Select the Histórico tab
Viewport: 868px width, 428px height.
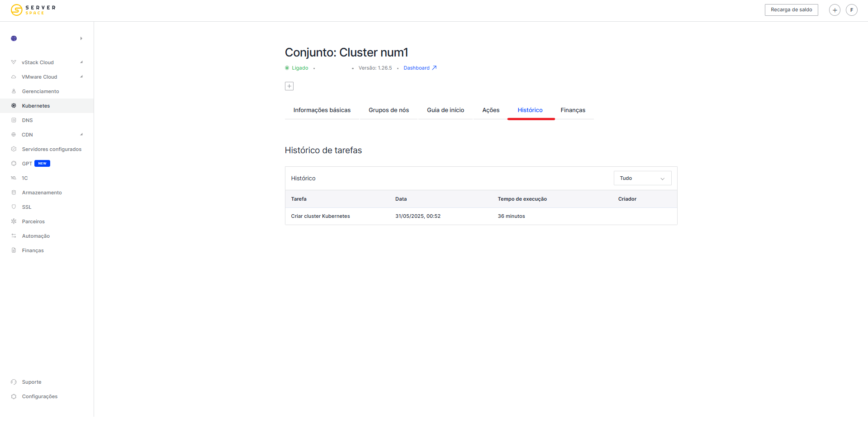(530, 110)
